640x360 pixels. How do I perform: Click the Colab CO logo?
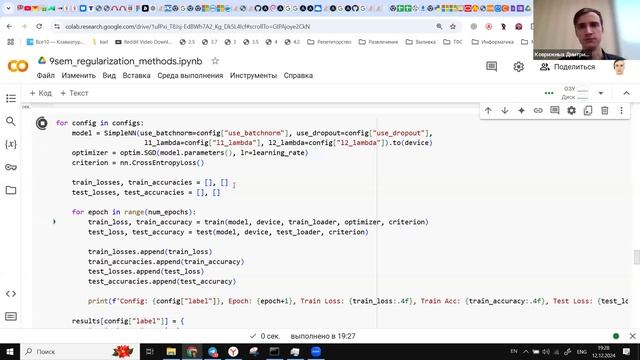(x=18, y=66)
